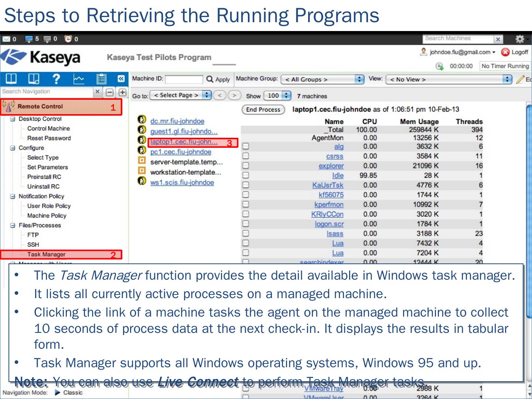The width and height of the screenshot is (532, 399).
Task: Open the Machine Group dropdown
Action: coord(323,79)
